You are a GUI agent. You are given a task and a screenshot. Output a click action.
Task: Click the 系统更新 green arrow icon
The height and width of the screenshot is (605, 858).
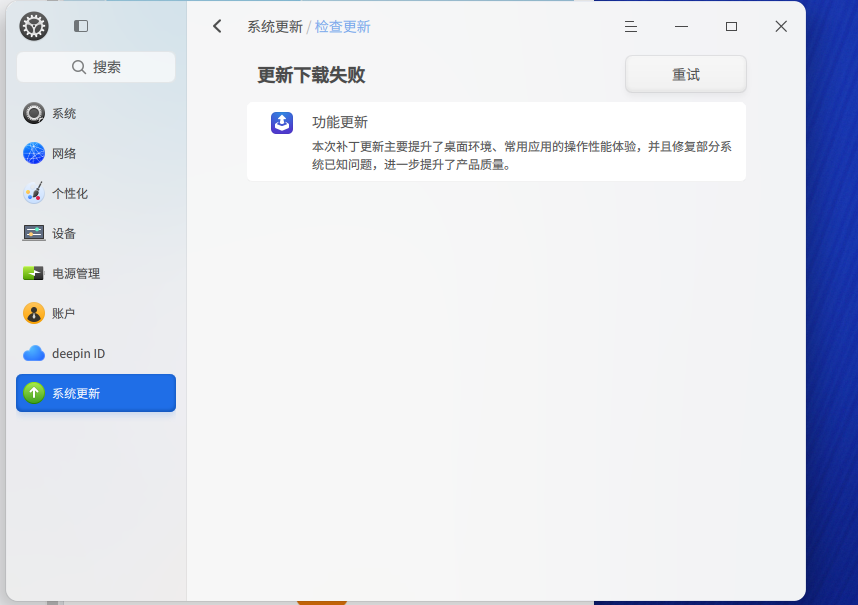34,393
